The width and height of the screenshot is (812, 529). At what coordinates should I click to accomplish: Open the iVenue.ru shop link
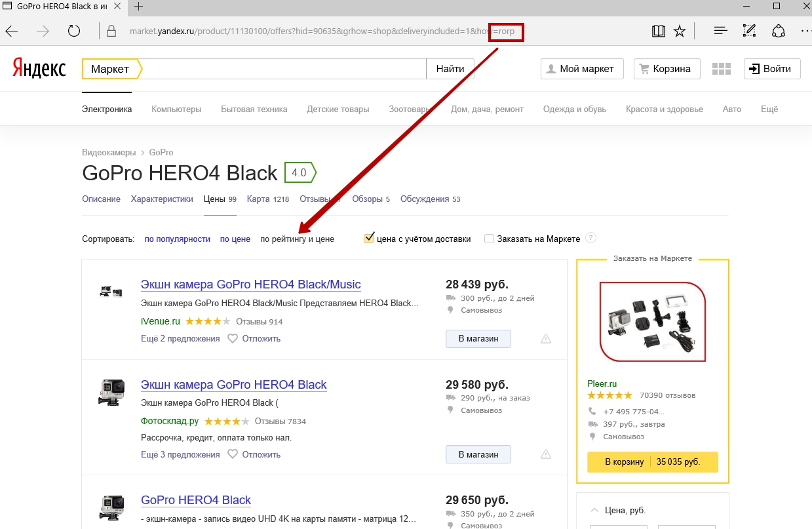161,321
